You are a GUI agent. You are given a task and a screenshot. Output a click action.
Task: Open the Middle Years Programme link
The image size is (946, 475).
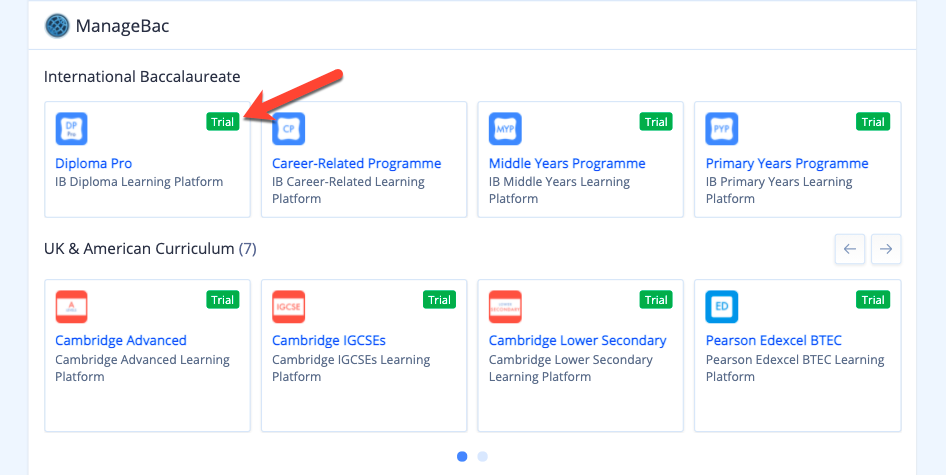[x=567, y=164]
